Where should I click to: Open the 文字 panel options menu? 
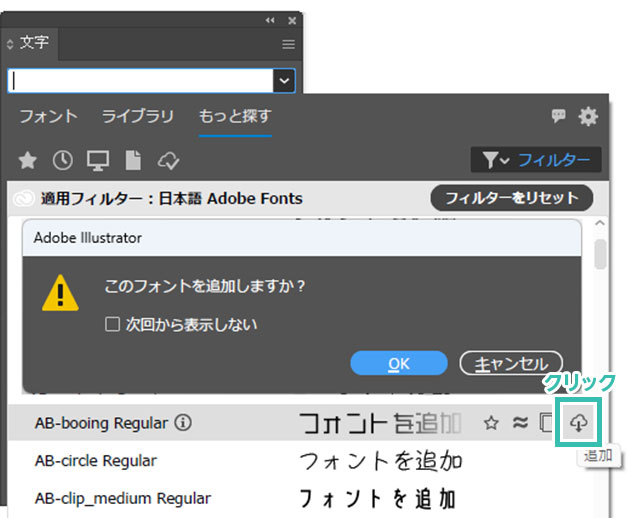point(288,44)
